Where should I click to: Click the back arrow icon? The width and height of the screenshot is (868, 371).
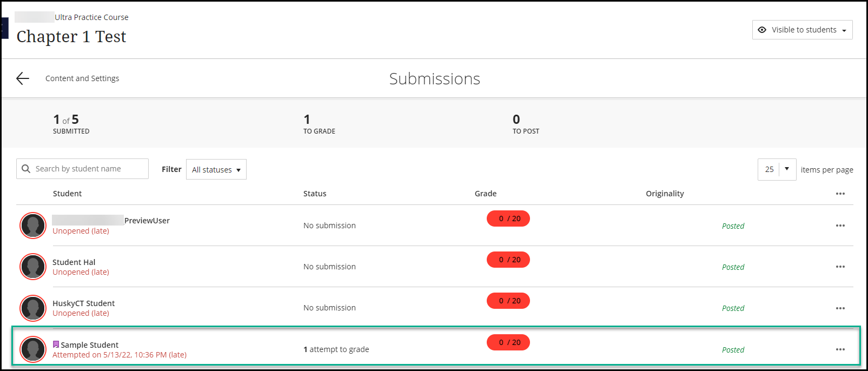23,78
